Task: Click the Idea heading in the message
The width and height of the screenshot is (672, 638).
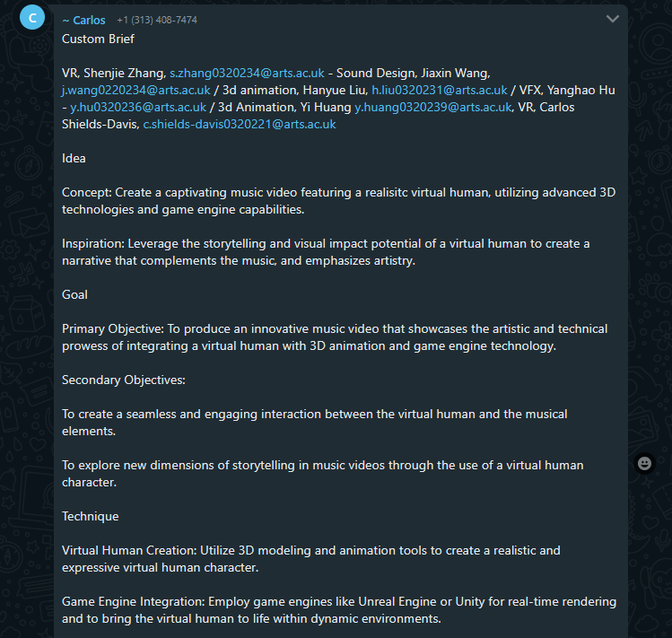Action: (74, 159)
